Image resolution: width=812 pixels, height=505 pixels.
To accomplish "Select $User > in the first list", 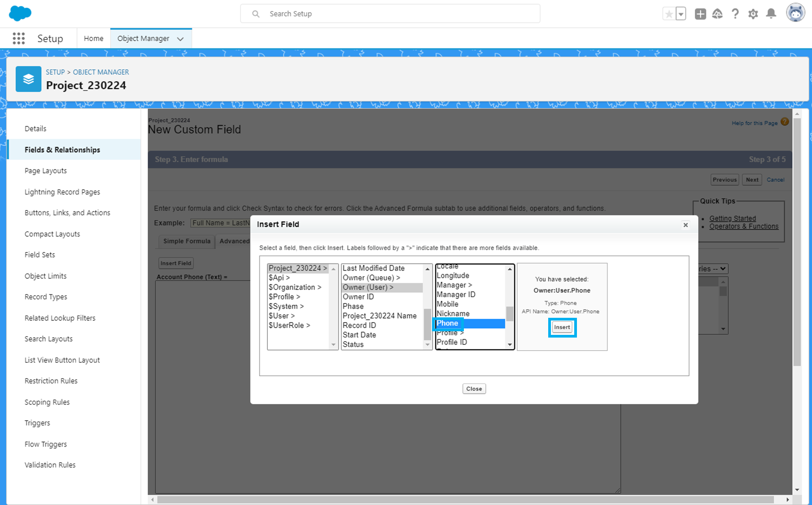I will [298, 316].
